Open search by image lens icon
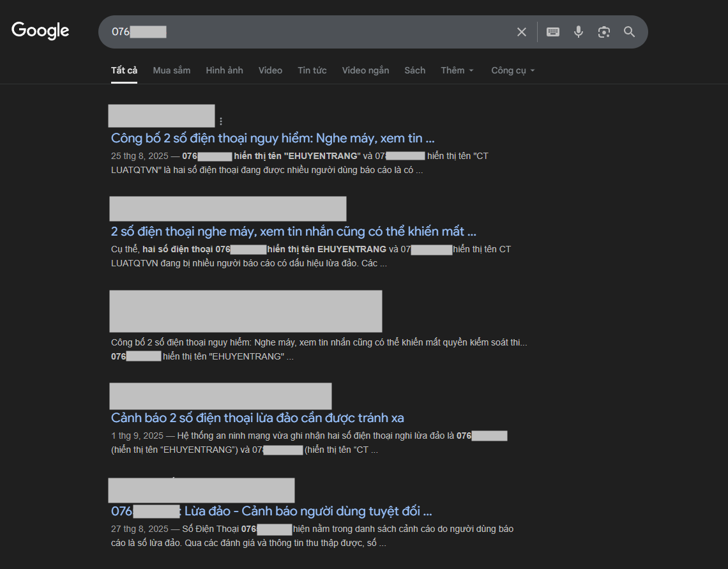Viewport: 728px width, 569px height. pos(604,32)
